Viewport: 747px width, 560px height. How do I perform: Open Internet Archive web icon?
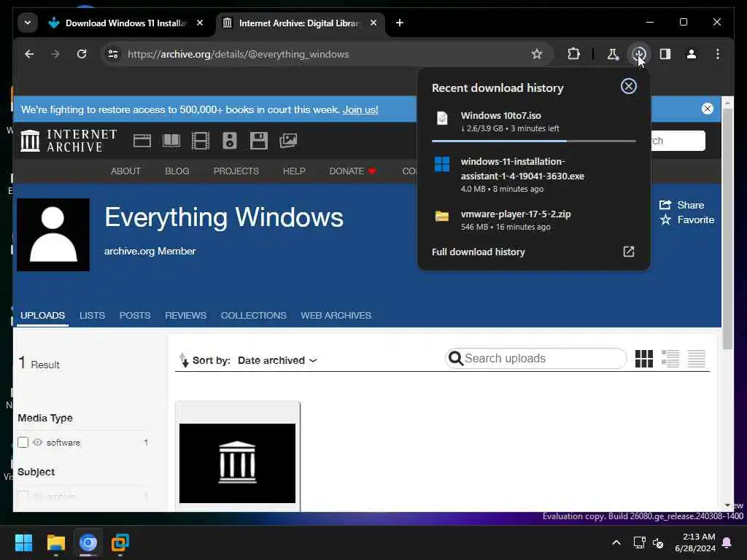[x=142, y=141]
